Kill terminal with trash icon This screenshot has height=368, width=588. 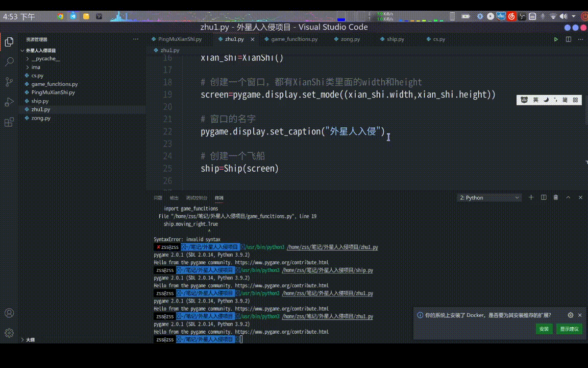556,197
